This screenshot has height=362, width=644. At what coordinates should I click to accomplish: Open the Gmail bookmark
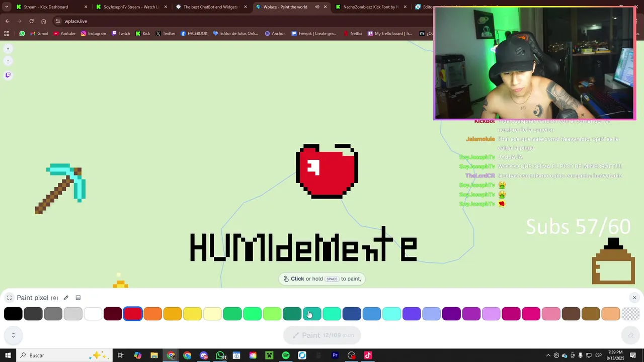[x=38, y=34]
